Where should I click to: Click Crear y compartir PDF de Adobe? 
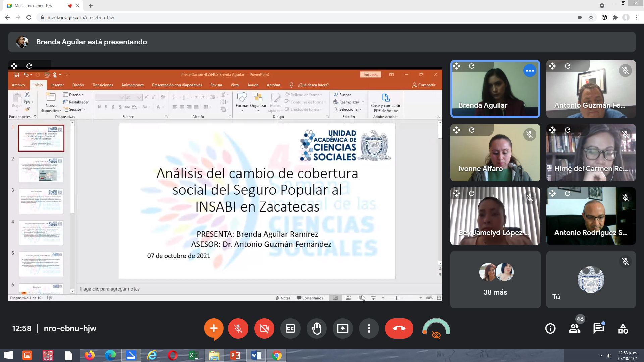[x=386, y=103]
